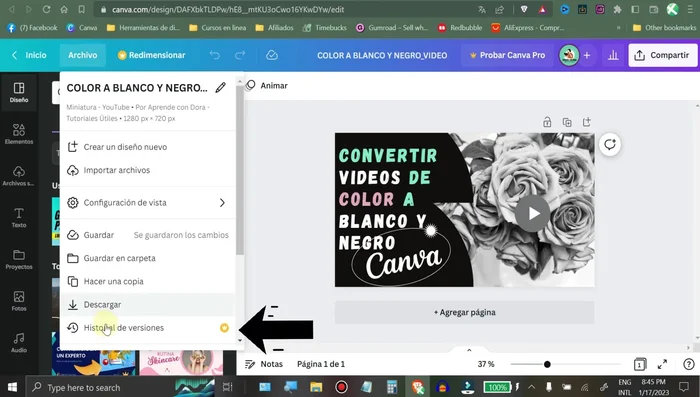Click the add page icon above canvas
Screen dimensions: 700x397
(587, 122)
